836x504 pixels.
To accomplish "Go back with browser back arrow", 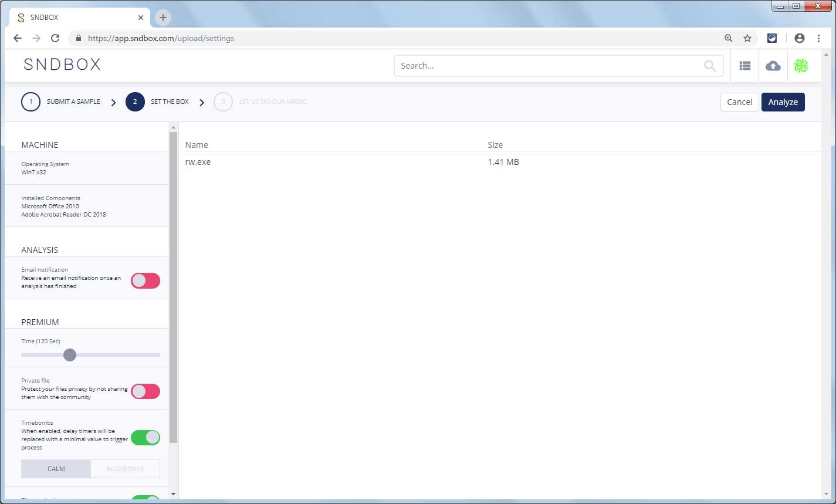I will (18, 38).
